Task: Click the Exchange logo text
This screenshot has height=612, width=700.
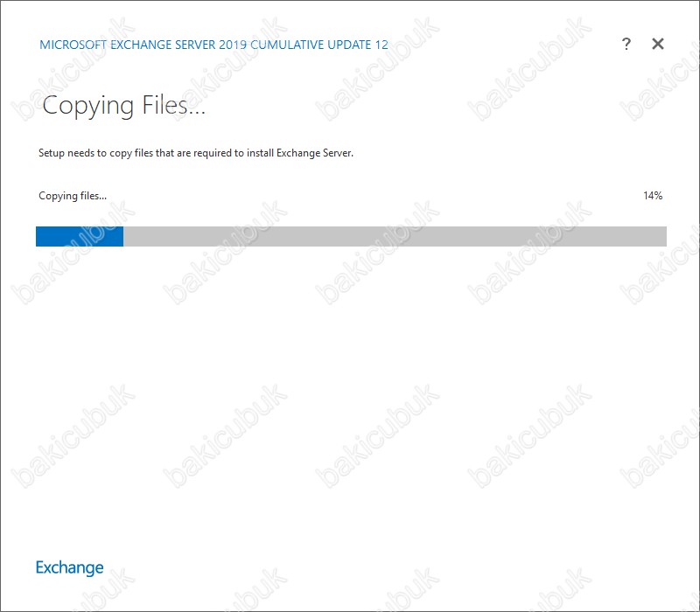Action: 70,567
